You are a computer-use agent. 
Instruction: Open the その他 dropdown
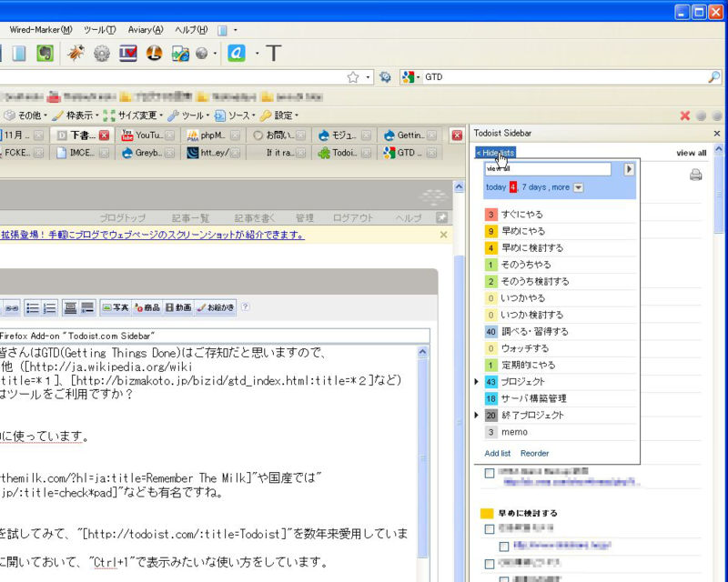26,115
